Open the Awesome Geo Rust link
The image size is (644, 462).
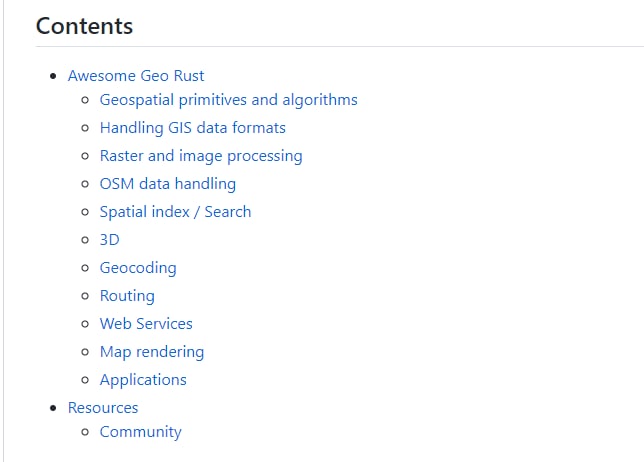click(x=136, y=76)
